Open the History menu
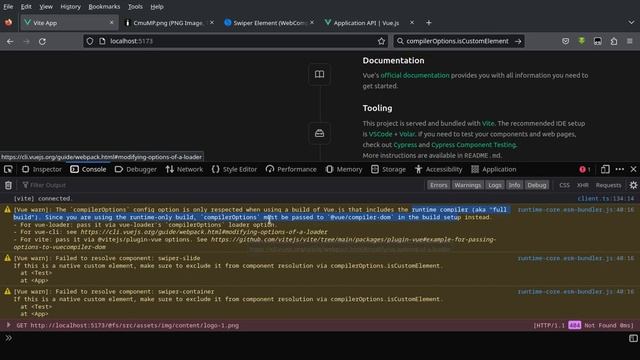 (x=70, y=7)
